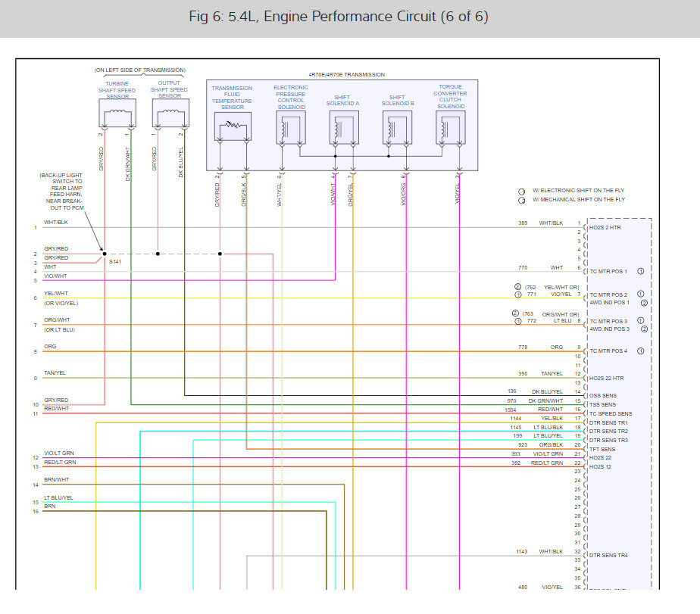The height and width of the screenshot is (614, 700).
Task: Click the 'OSS SENS' pin label
Action: (603, 396)
